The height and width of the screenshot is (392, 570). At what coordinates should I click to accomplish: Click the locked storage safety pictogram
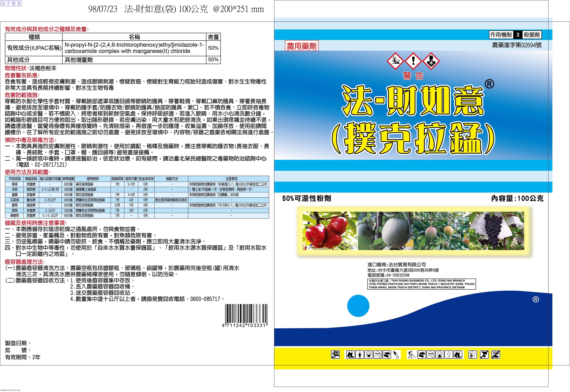(336, 354)
